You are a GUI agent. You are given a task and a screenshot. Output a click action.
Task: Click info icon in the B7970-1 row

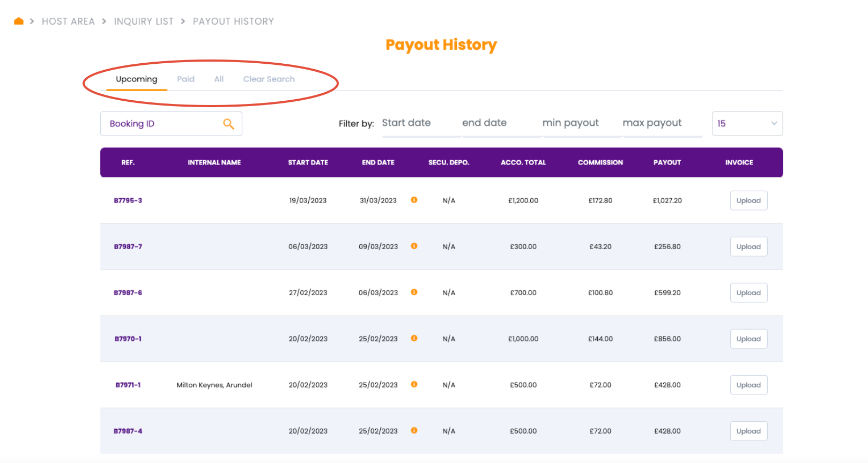(414, 338)
